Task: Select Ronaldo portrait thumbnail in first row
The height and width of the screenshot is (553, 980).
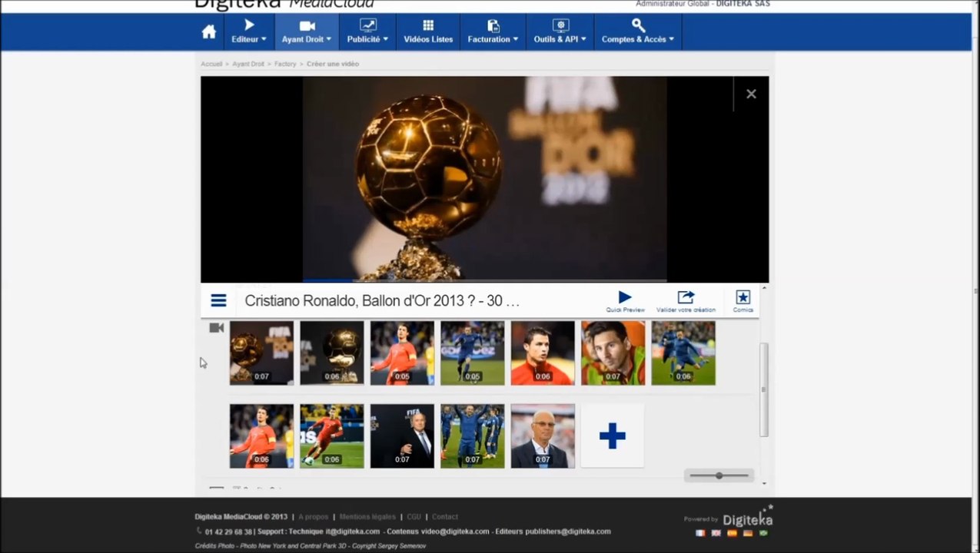Action: click(543, 353)
